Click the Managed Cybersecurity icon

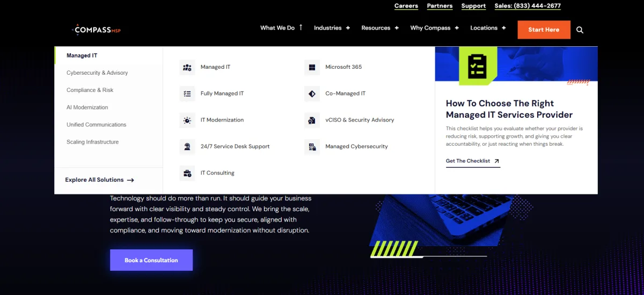[x=312, y=147]
